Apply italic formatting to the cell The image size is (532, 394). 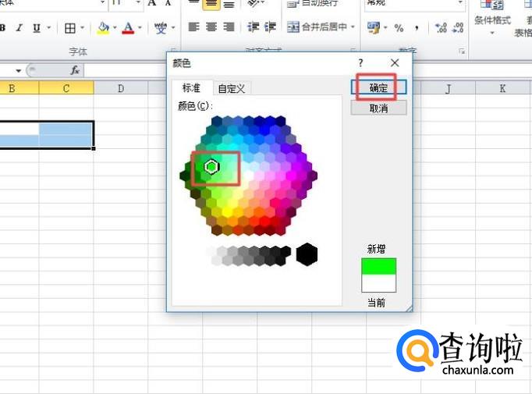[x=19, y=28]
